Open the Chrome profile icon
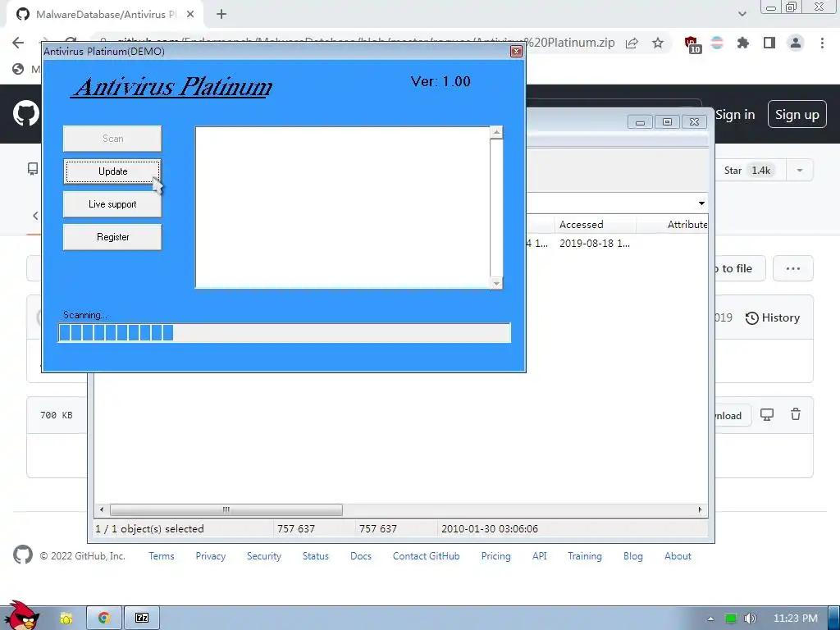840x630 pixels. [796, 43]
